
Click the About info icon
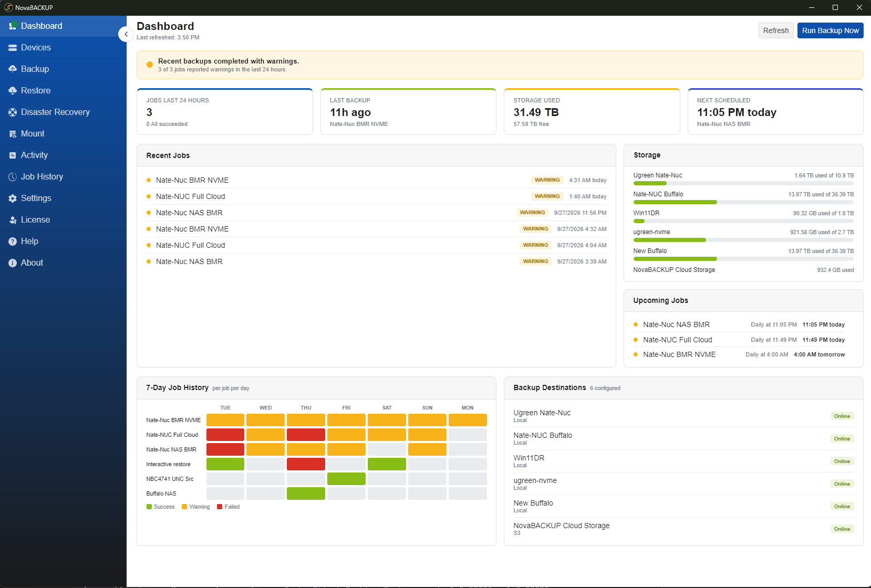[13, 263]
